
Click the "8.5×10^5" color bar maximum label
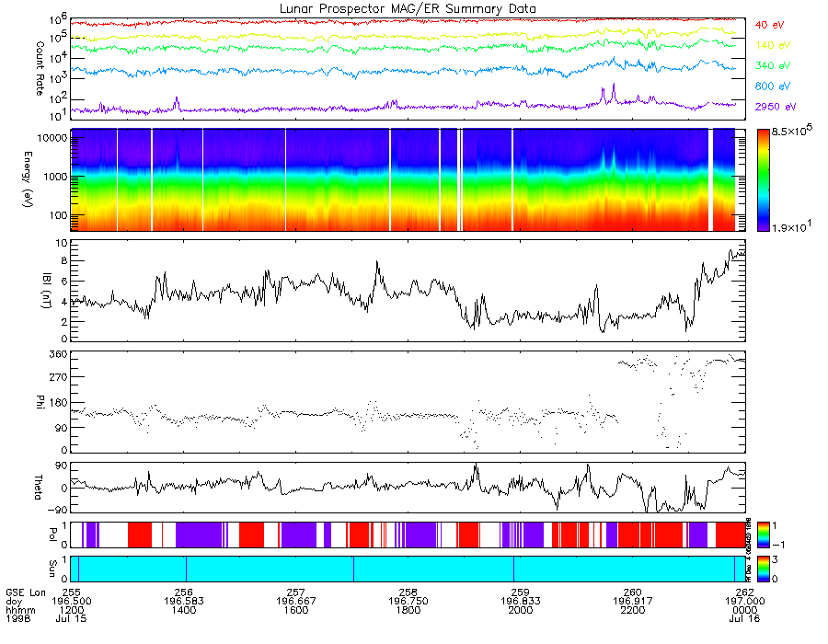[x=791, y=131]
